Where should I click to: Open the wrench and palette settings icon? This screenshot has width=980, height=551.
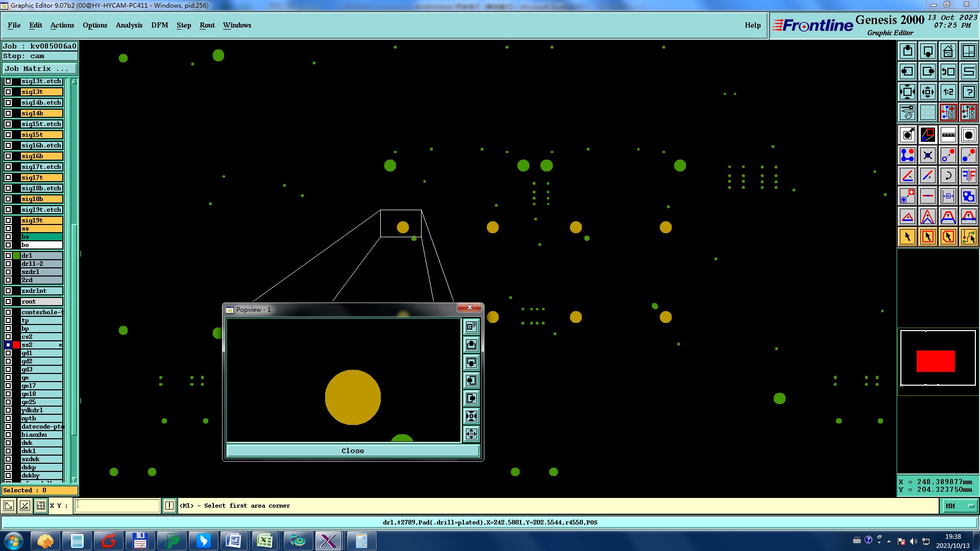point(908,112)
